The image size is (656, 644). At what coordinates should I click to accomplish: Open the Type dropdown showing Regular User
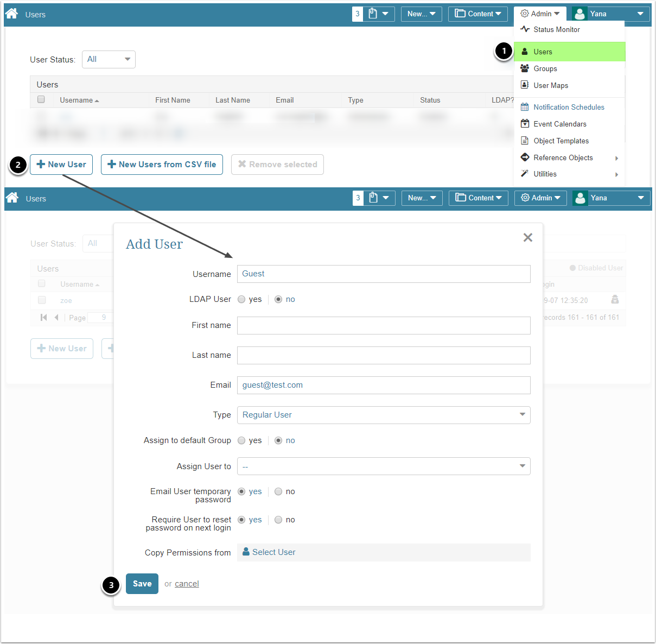[384, 415]
